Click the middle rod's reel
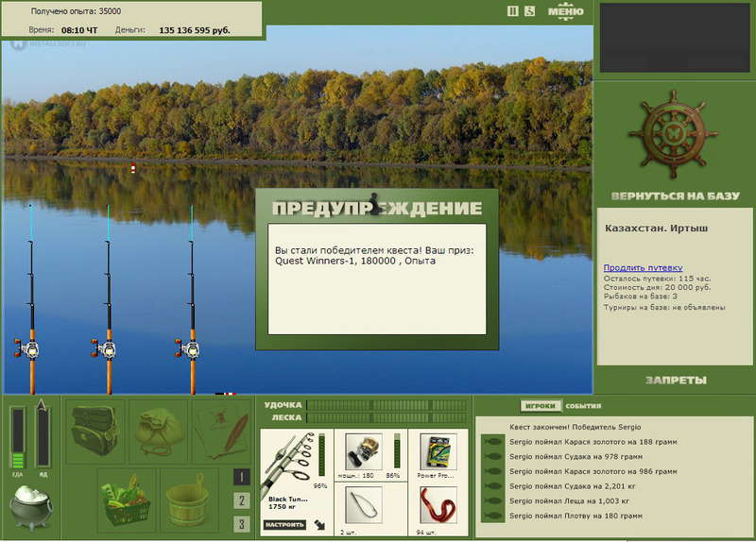Screen dimensions: 756x542 click(104, 348)
